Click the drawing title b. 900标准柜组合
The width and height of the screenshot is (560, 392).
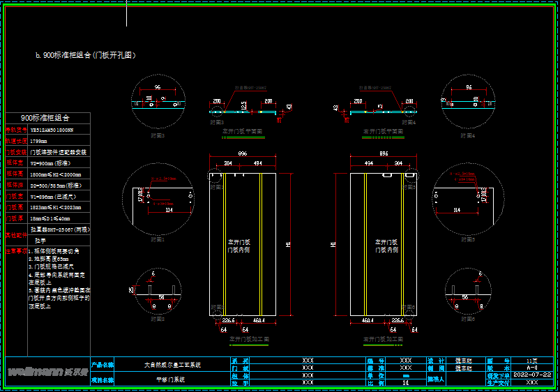pyautogui.click(x=85, y=55)
